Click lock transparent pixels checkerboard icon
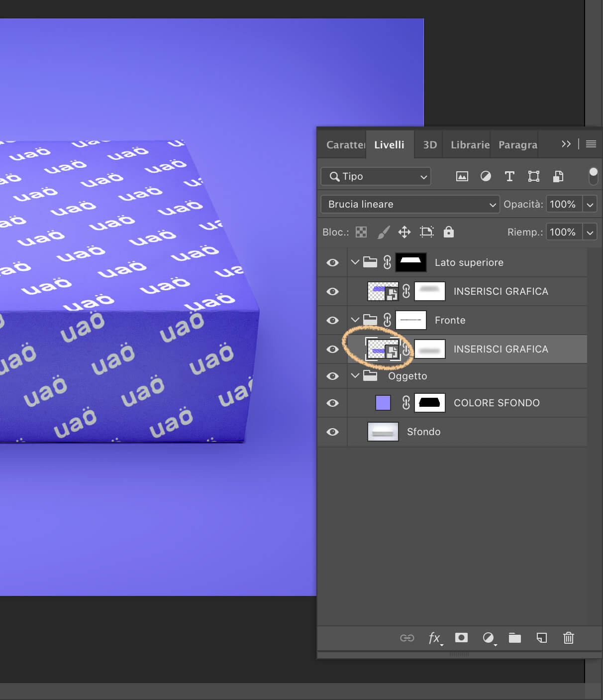 [x=361, y=232]
